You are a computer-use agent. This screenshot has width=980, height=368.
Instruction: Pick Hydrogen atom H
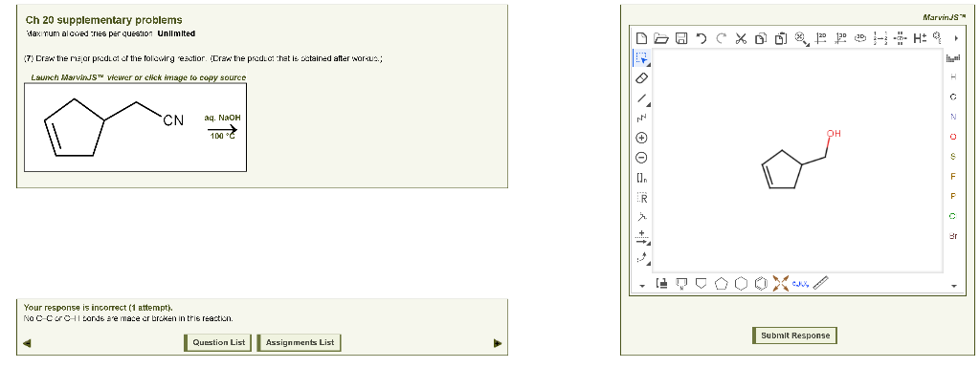coord(953,76)
